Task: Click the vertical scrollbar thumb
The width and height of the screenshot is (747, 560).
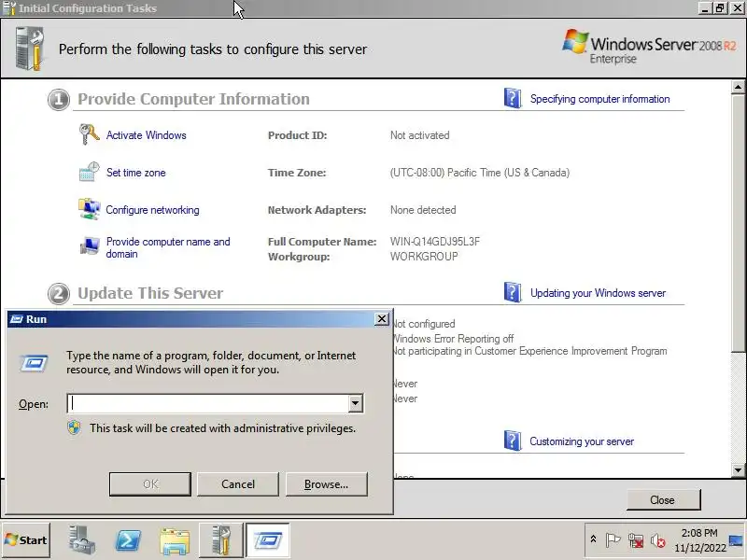Action: click(738, 222)
